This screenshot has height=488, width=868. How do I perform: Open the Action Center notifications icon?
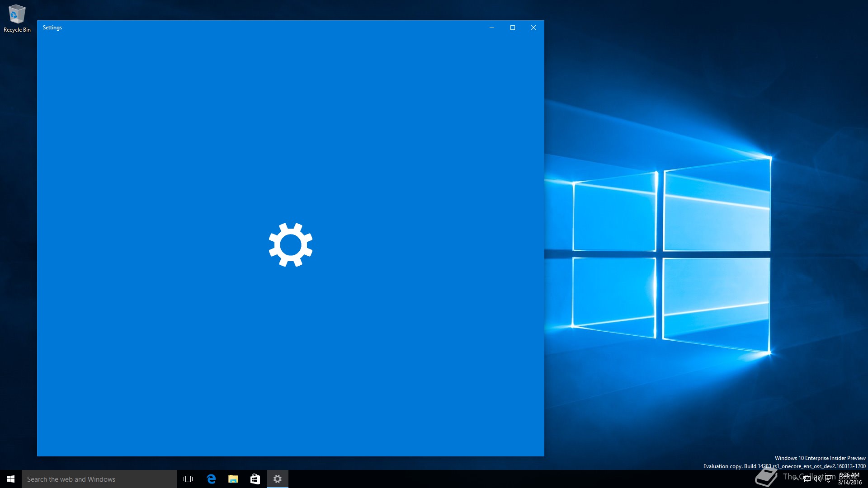[829, 479]
